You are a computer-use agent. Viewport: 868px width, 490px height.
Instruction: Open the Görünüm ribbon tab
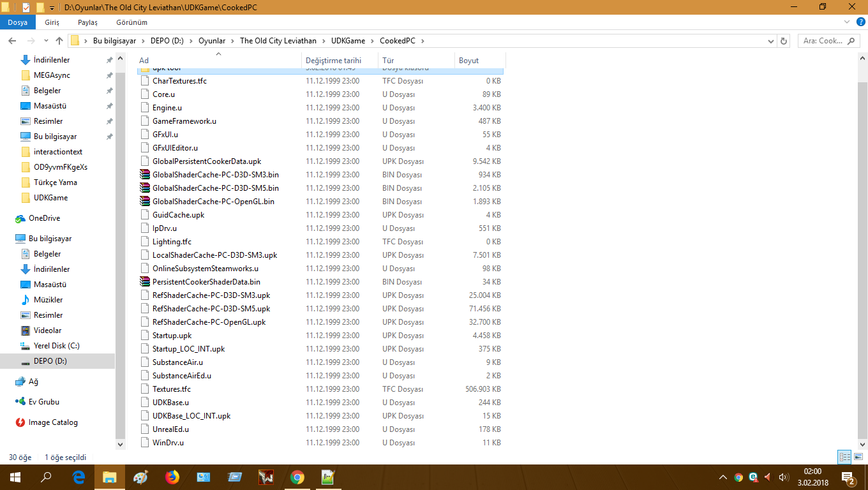click(132, 22)
